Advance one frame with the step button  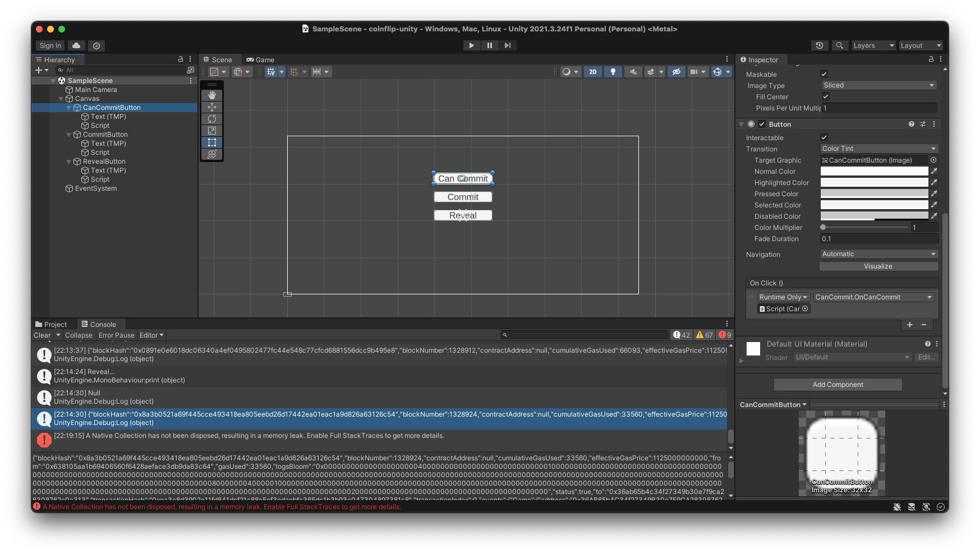point(508,45)
